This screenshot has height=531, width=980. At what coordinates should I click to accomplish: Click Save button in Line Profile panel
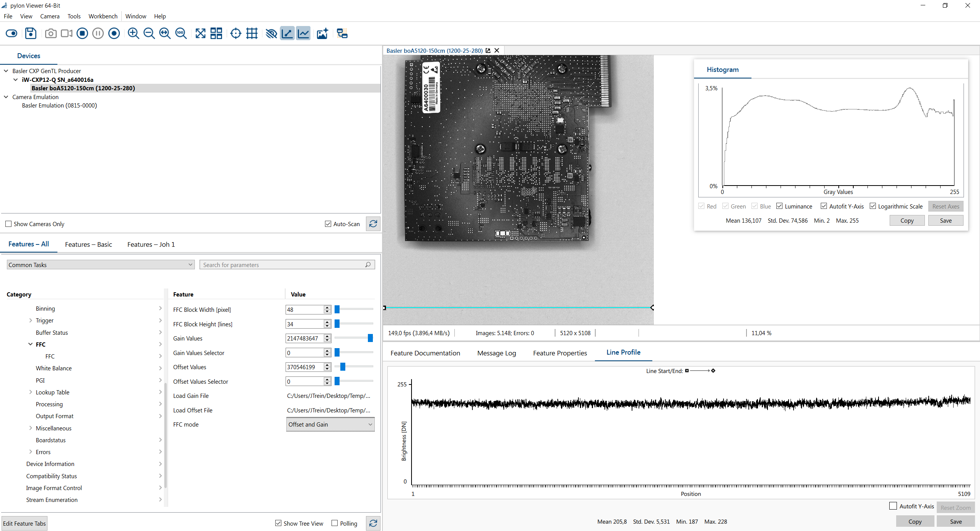(955, 521)
